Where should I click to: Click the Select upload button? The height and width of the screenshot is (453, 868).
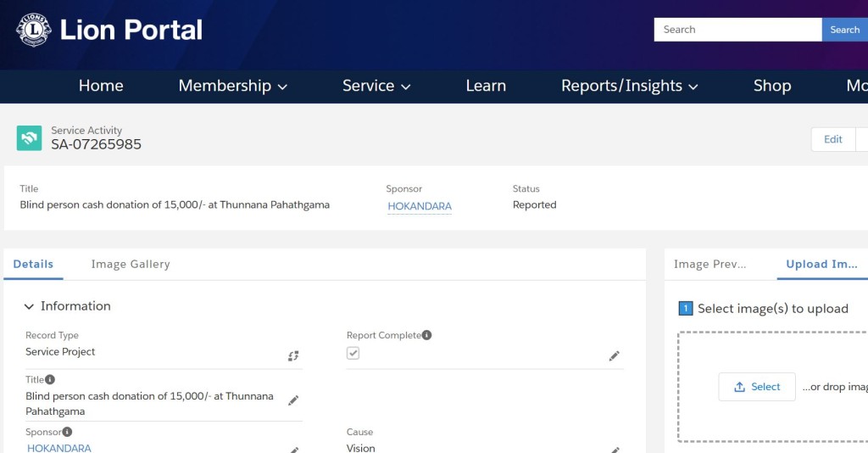(757, 387)
